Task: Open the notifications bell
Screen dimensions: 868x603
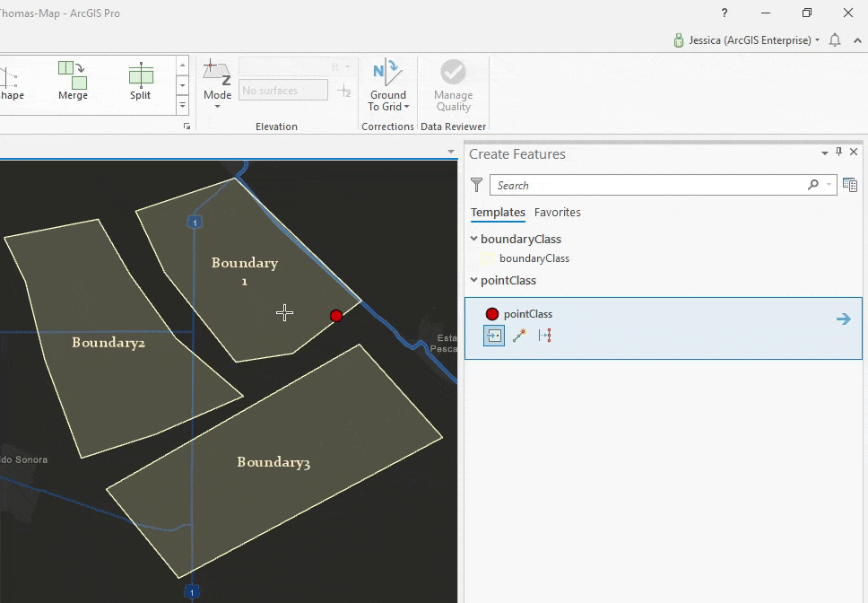Action: pyautogui.click(x=835, y=40)
